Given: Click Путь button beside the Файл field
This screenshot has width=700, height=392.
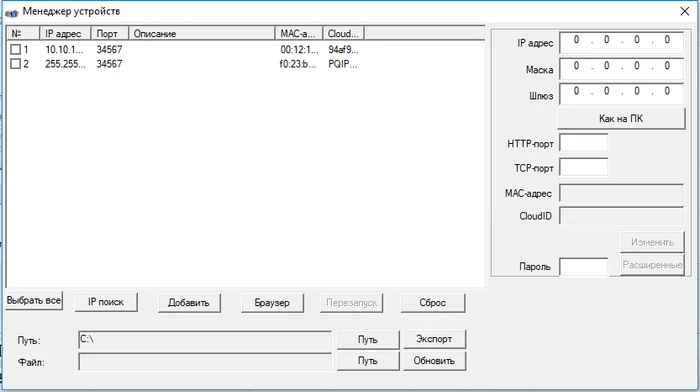Looking at the screenshot, I should pos(368,361).
